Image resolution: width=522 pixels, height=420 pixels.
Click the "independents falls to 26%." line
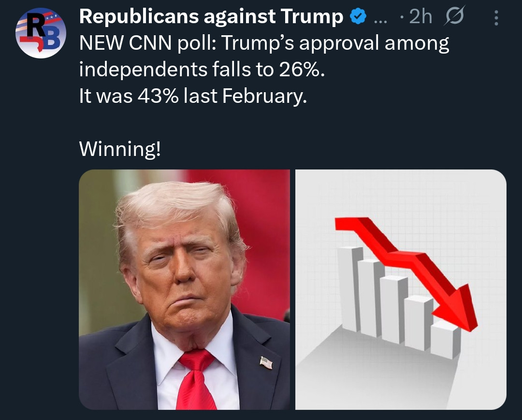point(202,70)
